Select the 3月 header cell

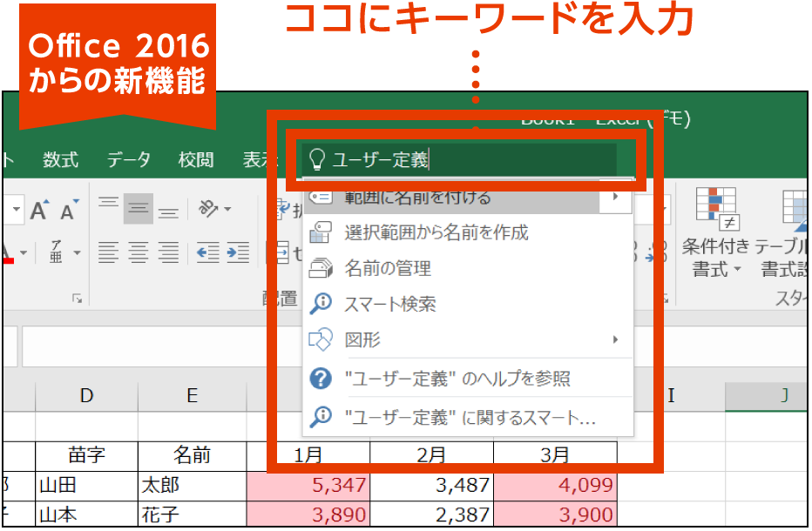click(556, 455)
